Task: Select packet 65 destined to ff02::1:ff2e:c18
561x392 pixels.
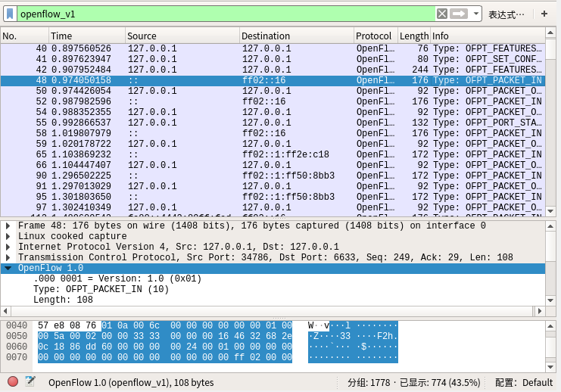Action: point(273,154)
